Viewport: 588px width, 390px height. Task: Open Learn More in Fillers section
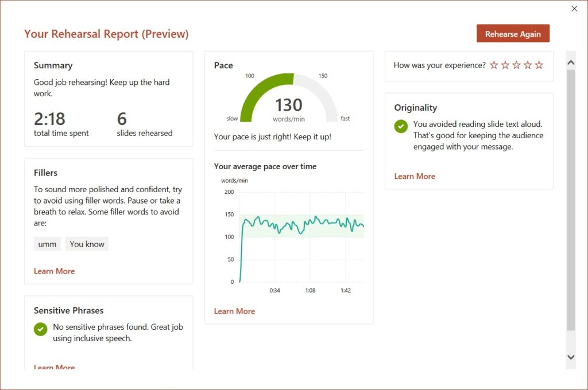point(54,271)
